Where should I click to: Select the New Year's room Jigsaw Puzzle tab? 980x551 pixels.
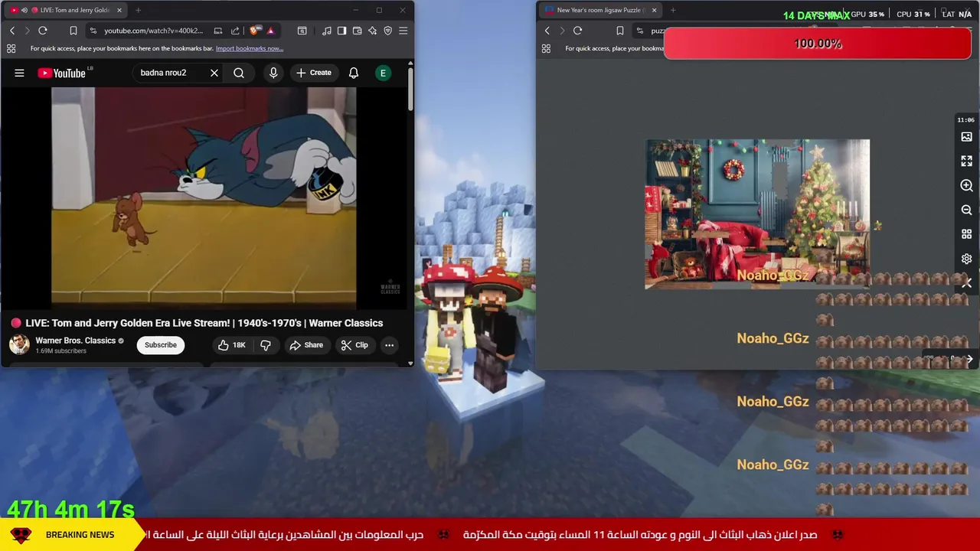pos(601,10)
